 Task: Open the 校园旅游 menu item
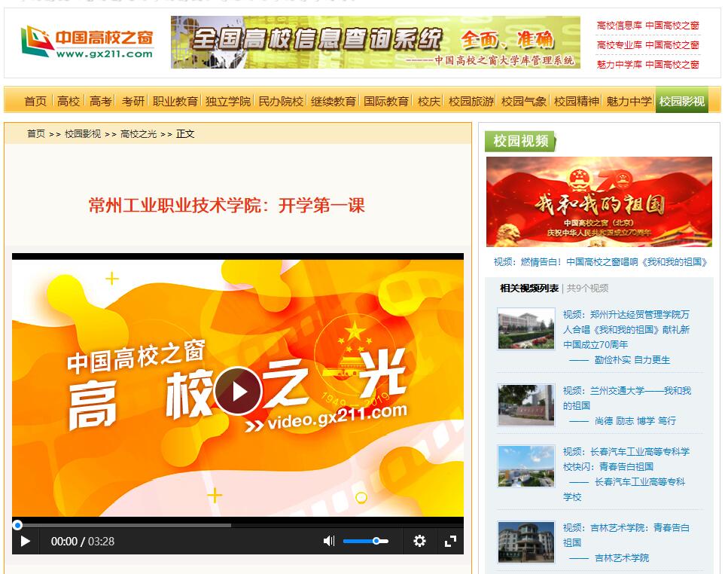tap(471, 101)
